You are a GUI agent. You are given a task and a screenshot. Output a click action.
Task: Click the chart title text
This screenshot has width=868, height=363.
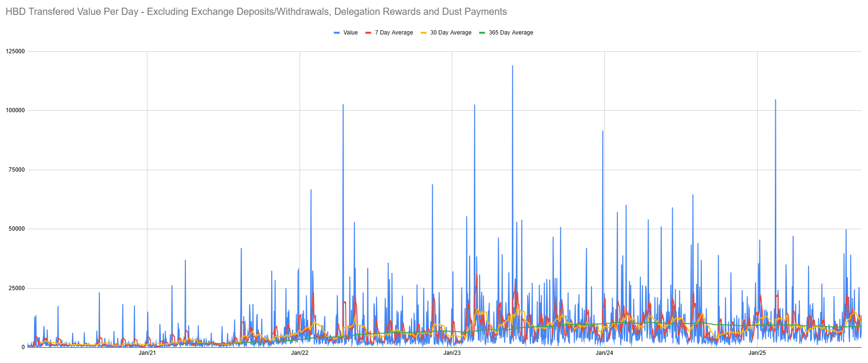coord(256,12)
